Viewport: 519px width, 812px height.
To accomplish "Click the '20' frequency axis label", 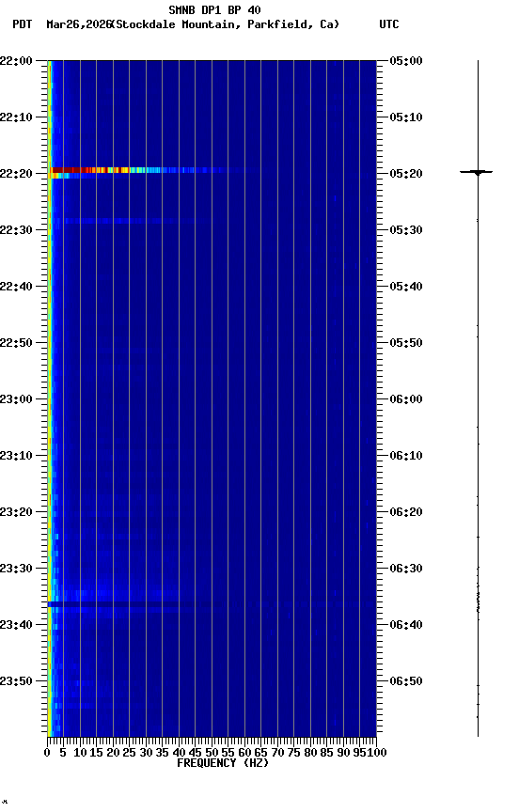I will tap(113, 753).
